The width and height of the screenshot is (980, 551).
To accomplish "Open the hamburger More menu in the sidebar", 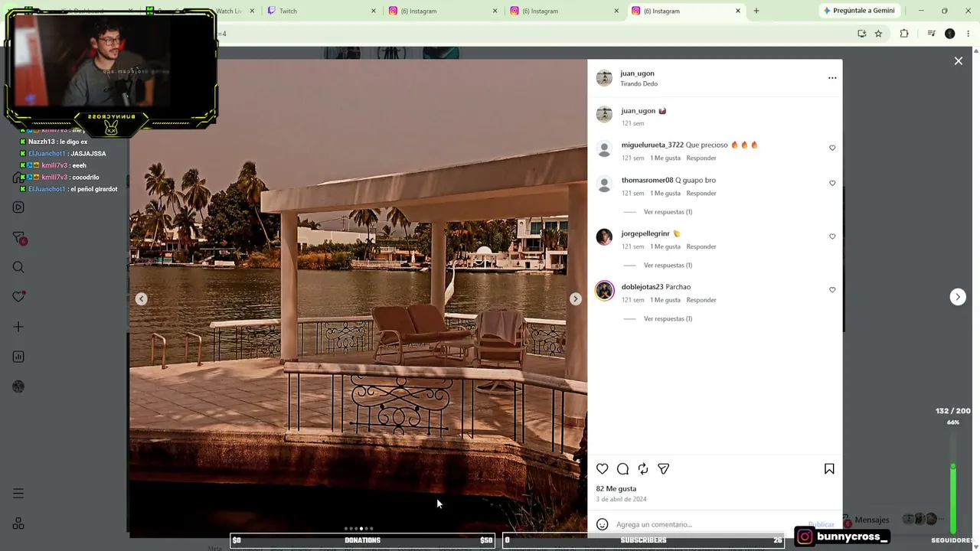I will click(18, 494).
